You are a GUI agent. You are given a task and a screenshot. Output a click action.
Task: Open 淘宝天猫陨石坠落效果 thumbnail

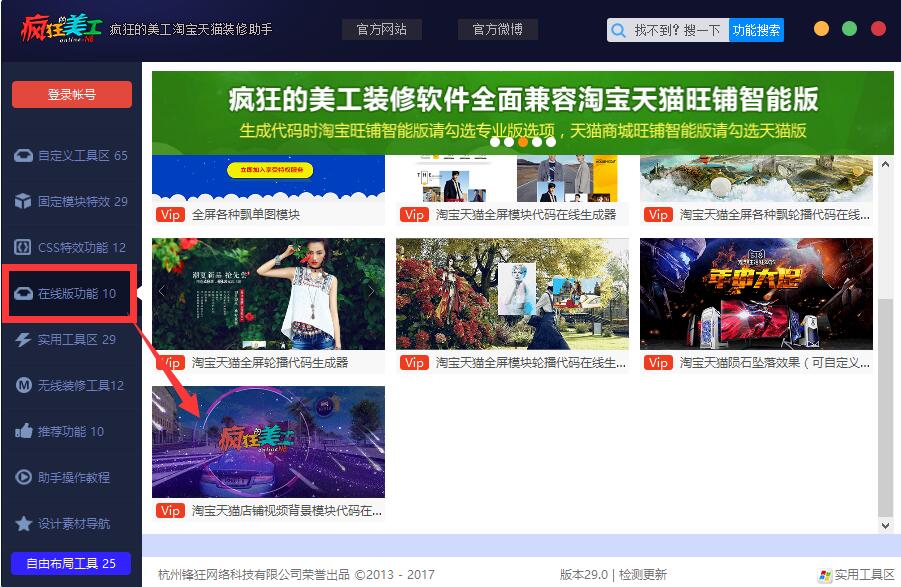click(x=756, y=294)
